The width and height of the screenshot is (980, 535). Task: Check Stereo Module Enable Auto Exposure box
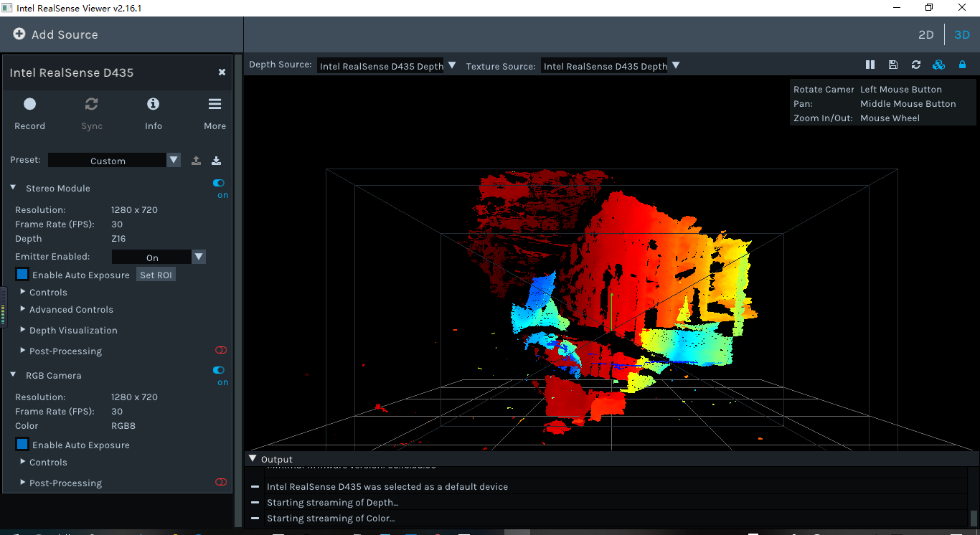coord(22,275)
